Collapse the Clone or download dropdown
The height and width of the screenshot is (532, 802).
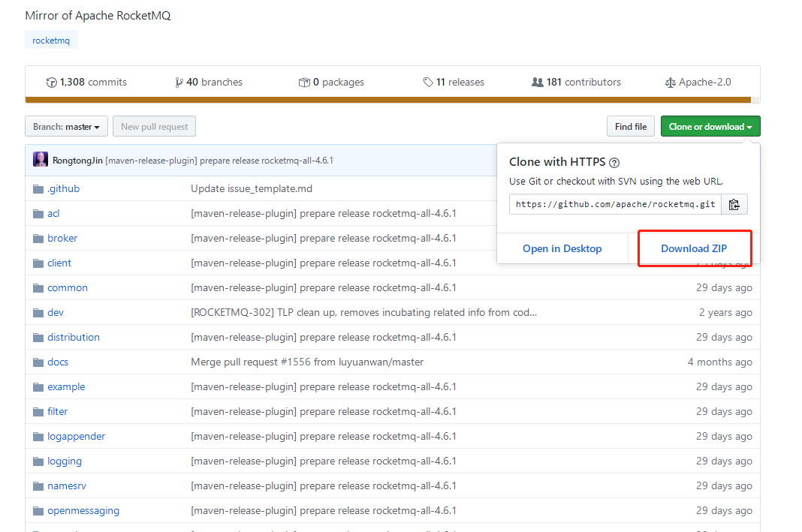coord(710,126)
